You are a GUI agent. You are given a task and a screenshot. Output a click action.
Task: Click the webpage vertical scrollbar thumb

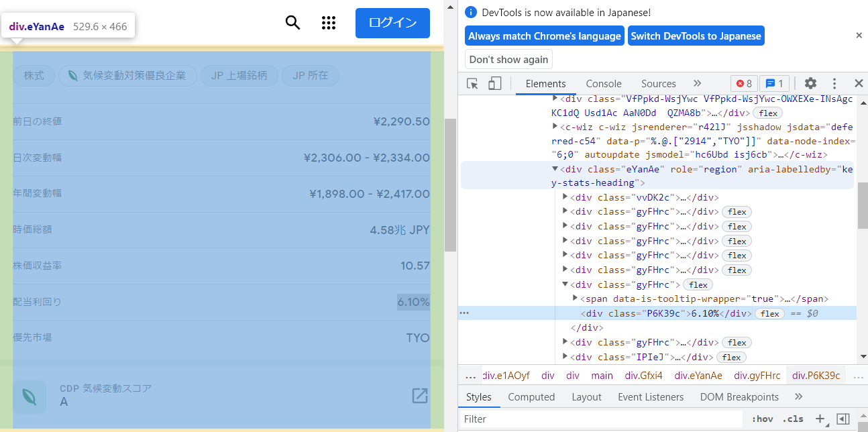coord(451,185)
